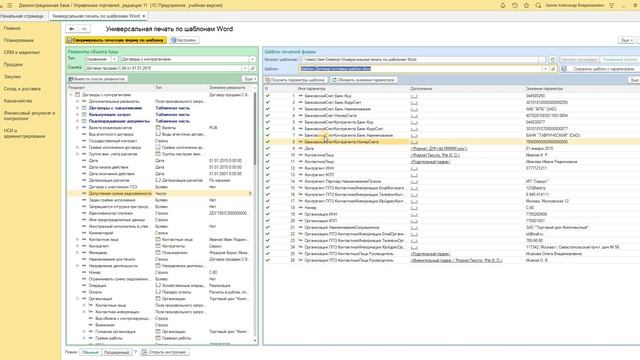The image size is (640, 360).
Task: Expand the Менеджер tree node
Action: (x=78, y=253)
